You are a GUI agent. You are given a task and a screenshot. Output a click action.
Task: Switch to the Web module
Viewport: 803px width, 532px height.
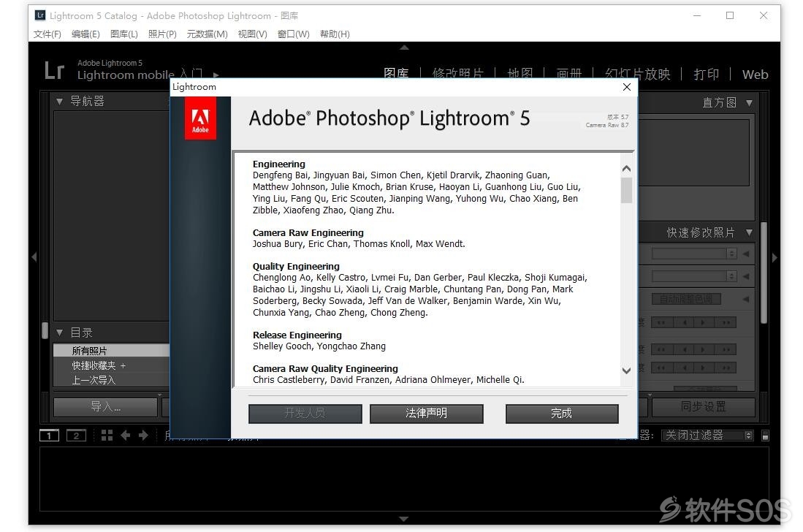click(756, 75)
